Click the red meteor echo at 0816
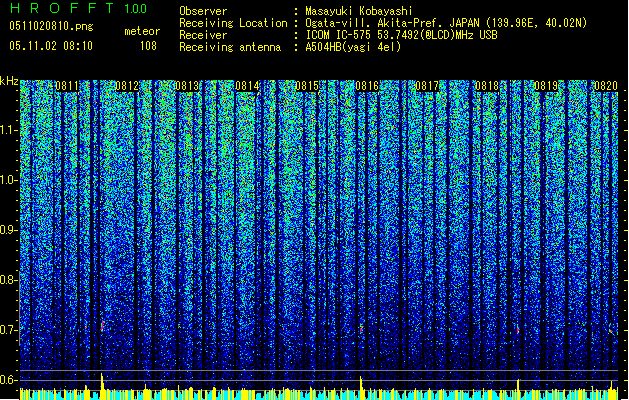 point(361,329)
